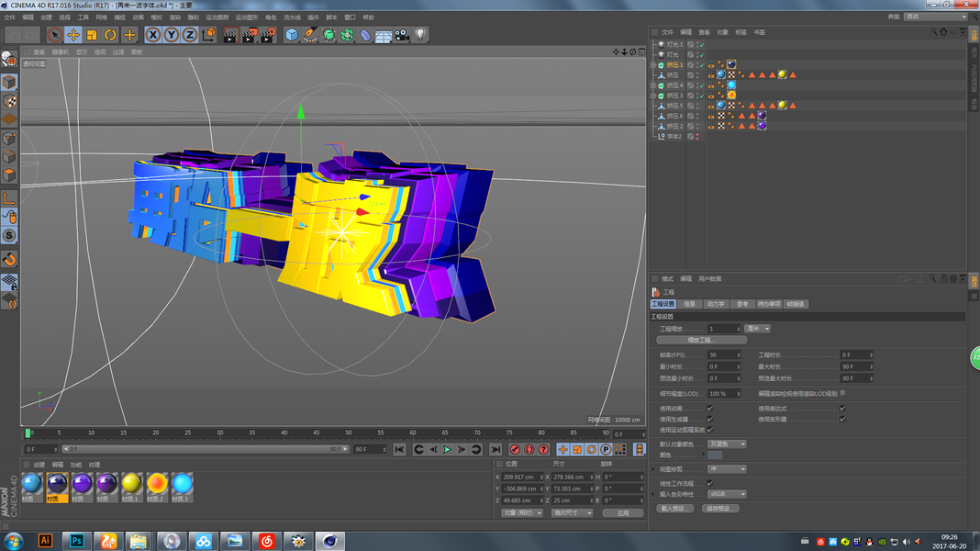
Task: Click the undo arrow icon
Action: point(14,35)
